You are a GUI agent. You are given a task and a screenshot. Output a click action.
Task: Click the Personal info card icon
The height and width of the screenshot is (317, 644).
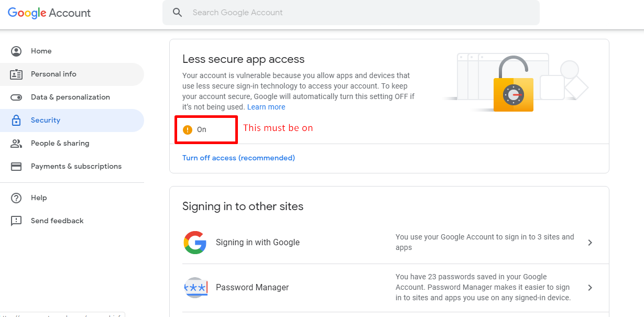16,74
